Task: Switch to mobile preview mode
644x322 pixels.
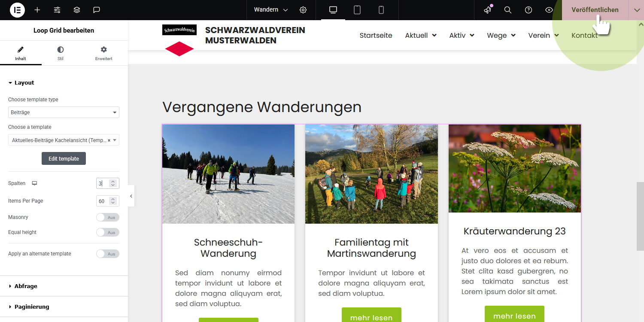Action: 381,10
